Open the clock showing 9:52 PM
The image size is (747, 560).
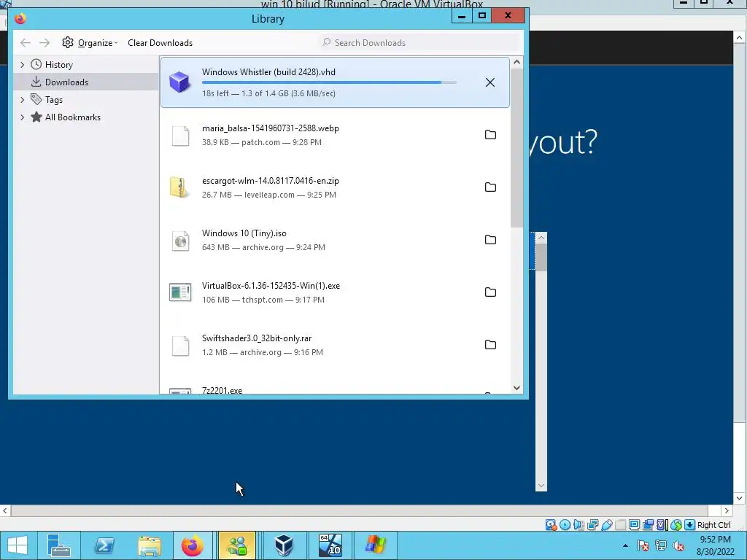[715, 545]
